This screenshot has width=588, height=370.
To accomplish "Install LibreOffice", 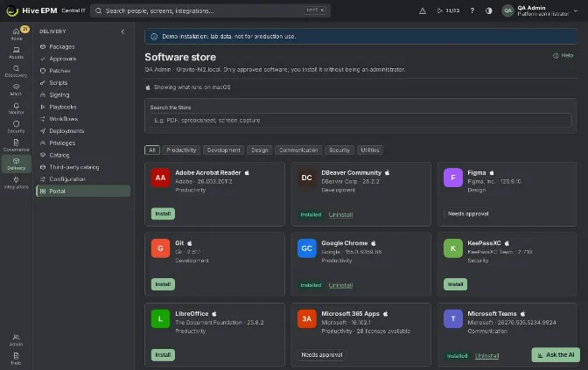I will (163, 354).
